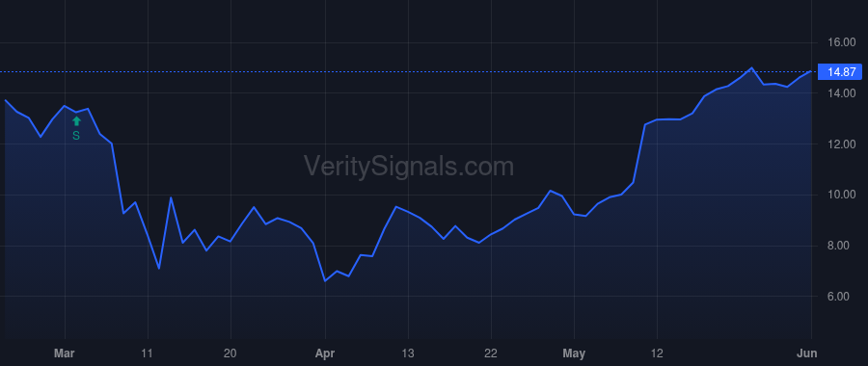Image resolution: width=868 pixels, height=366 pixels.
Task: Click the VeritySignals.com watermark
Action: pos(409,167)
